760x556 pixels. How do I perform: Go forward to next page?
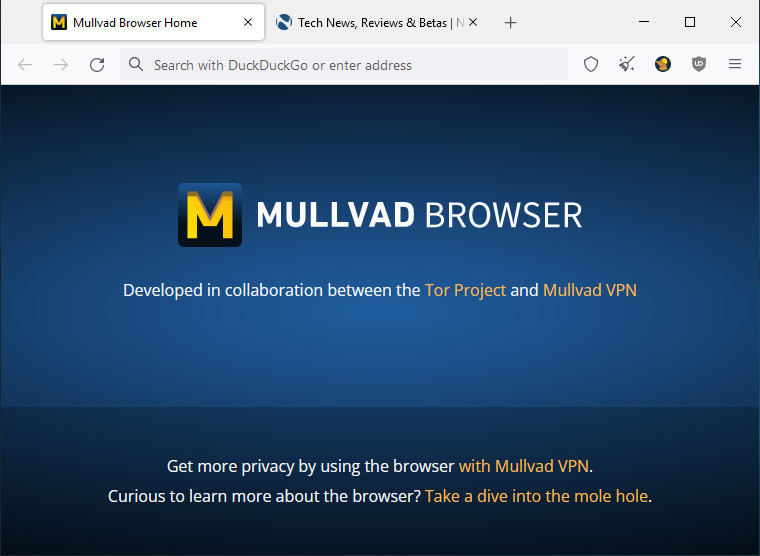pyautogui.click(x=61, y=65)
